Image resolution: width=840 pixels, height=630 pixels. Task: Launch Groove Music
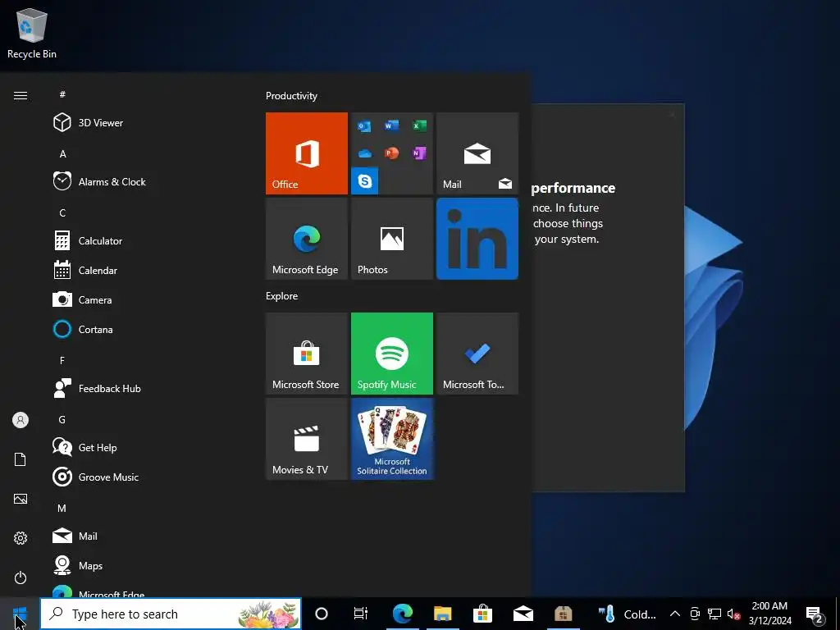click(x=144, y=477)
